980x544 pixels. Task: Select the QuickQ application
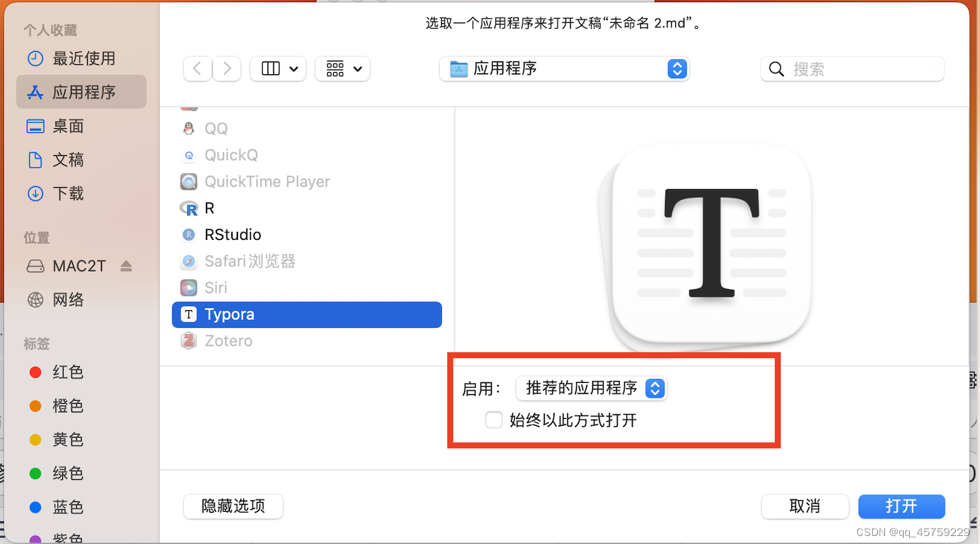tap(307, 155)
